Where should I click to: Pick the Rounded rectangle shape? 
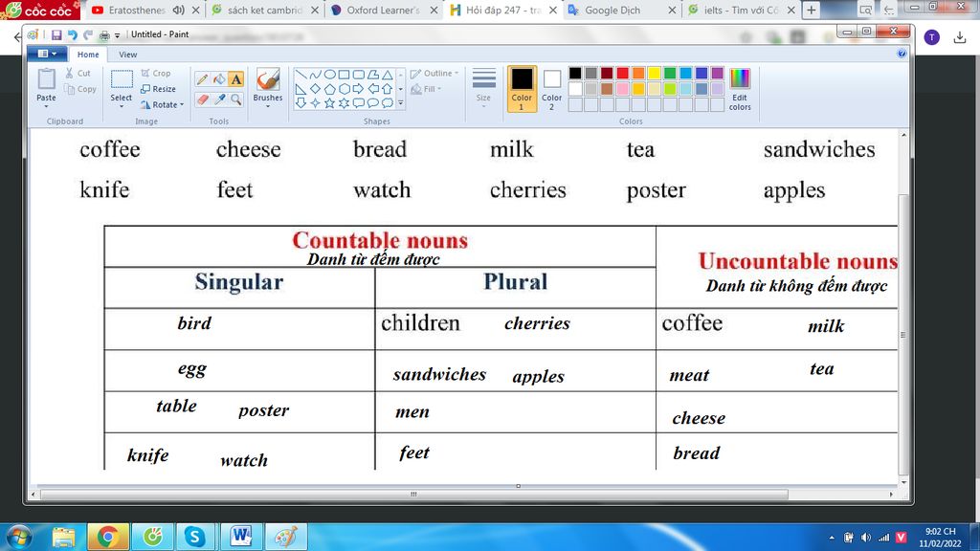[x=359, y=75]
